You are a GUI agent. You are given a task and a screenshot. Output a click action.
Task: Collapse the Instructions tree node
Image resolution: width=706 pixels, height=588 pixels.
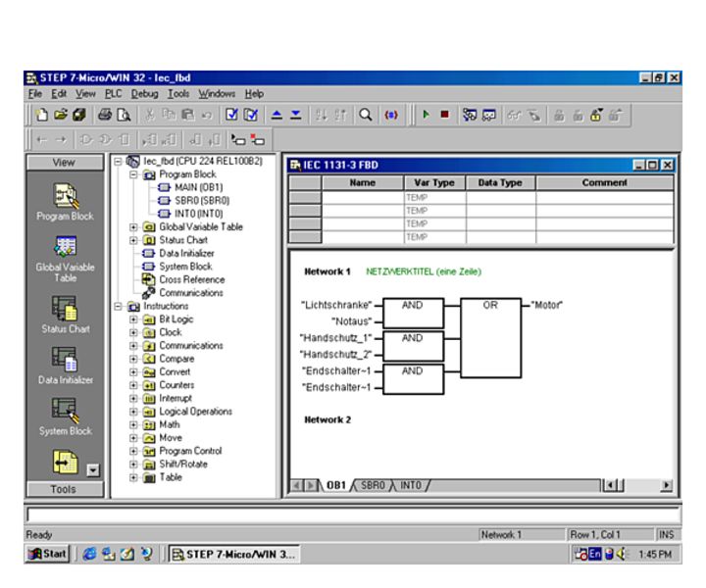pos(118,306)
